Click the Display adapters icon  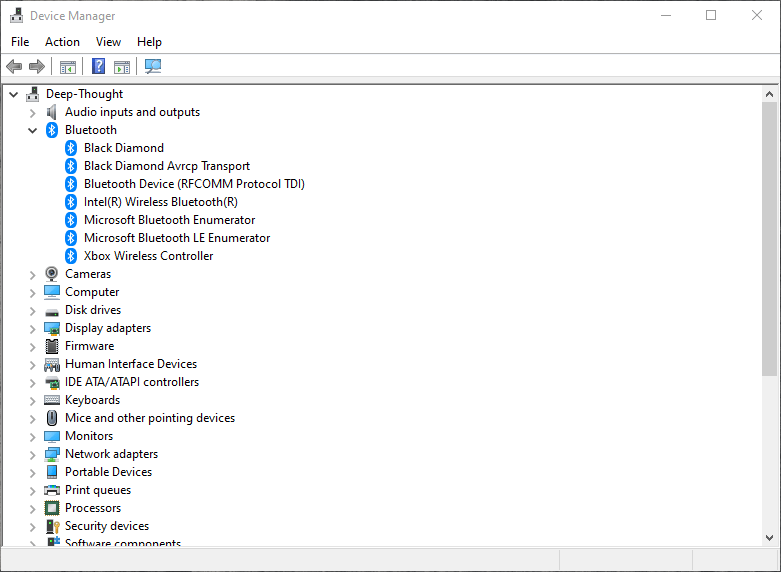click(52, 328)
